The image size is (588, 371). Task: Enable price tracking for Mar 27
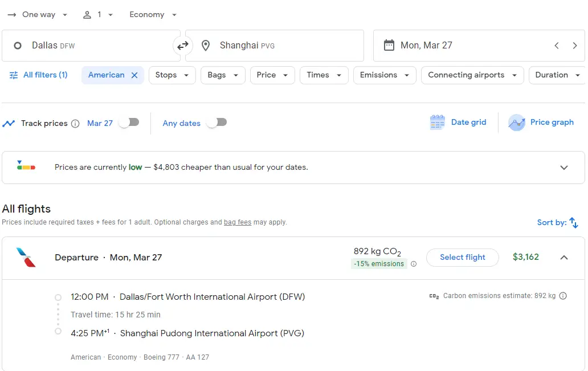point(129,123)
